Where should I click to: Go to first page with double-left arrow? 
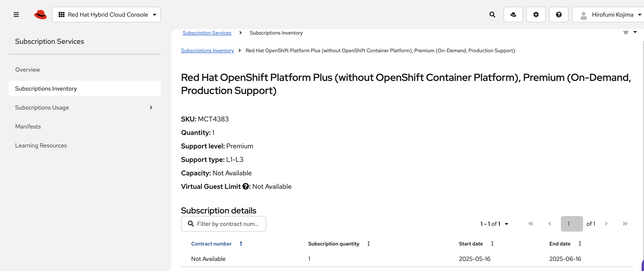(x=531, y=224)
